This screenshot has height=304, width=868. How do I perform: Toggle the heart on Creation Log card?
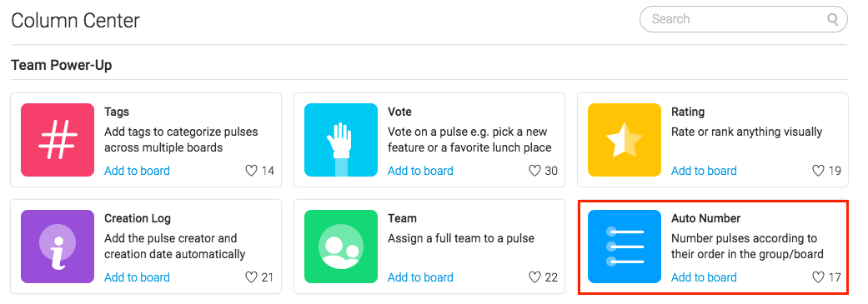(251, 277)
